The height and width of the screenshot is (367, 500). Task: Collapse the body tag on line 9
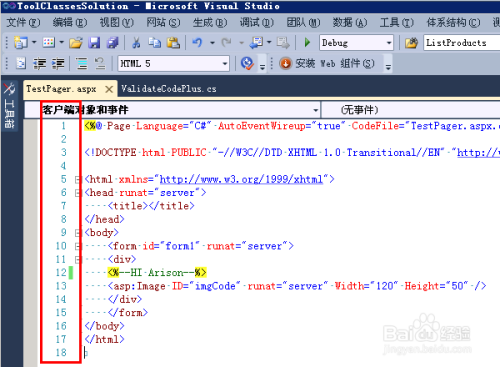[x=78, y=233]
